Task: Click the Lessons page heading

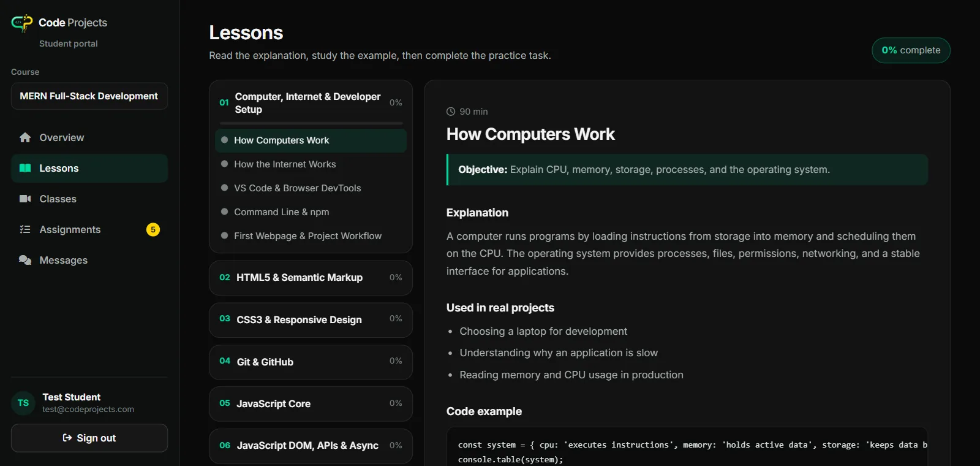Action: pos(246,32)
